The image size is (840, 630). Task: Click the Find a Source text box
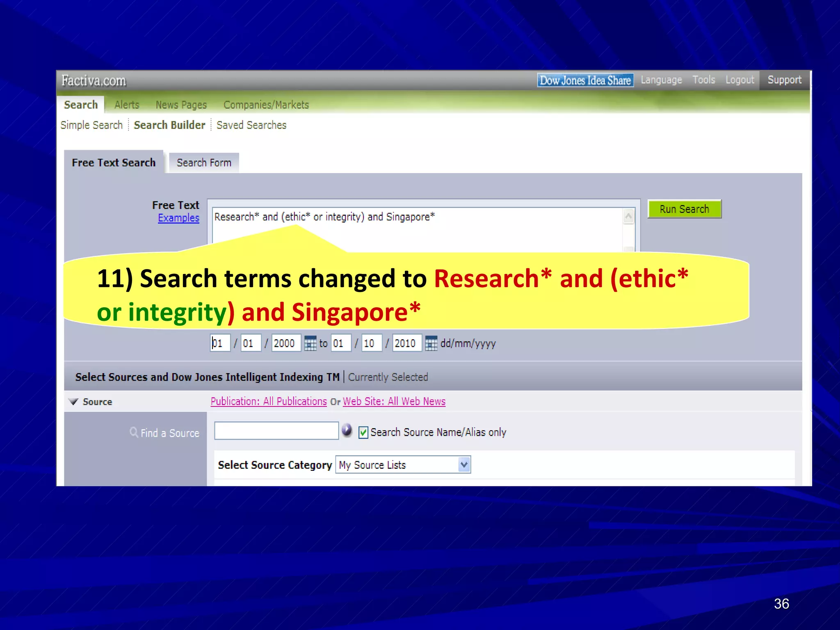click(276, 431)
